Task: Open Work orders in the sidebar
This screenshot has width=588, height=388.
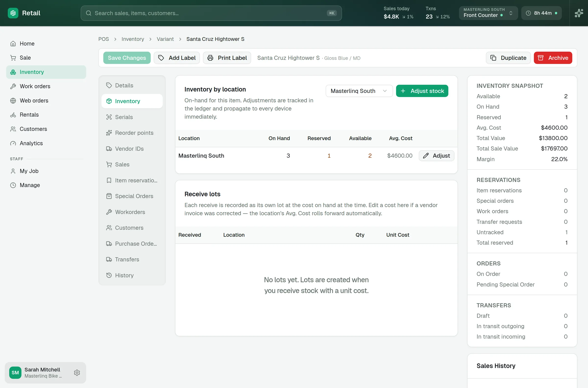Action: (46, 86)
